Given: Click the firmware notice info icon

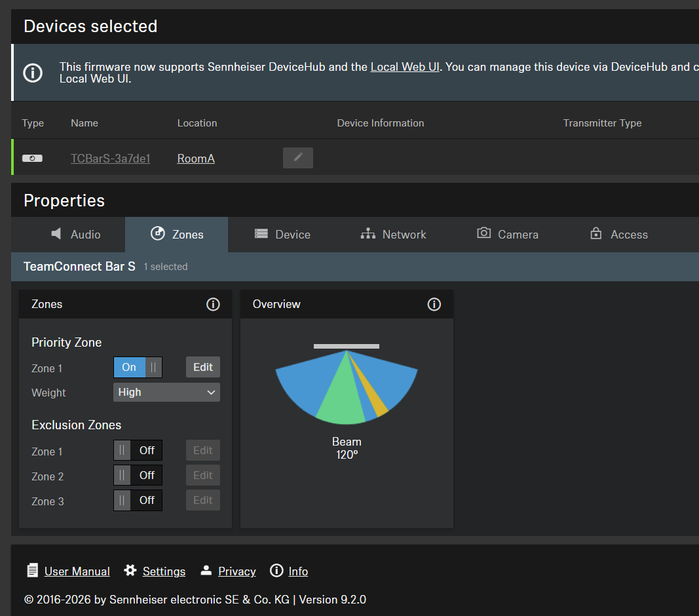Looking at the screenshot, I should pos(33,73).
